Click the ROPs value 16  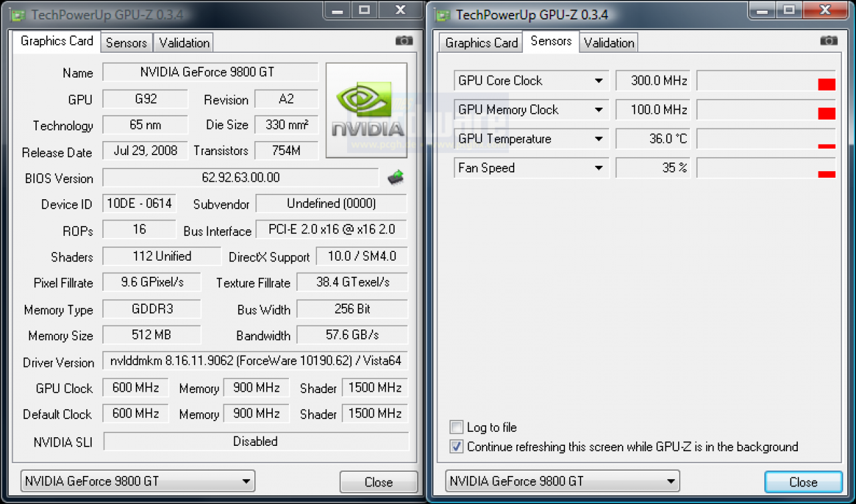click(139, 229)
